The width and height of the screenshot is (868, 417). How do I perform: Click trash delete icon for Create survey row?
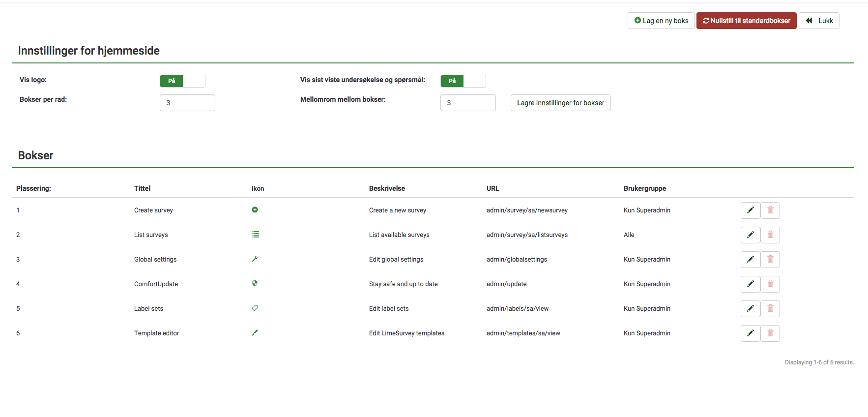coord(770,210)
